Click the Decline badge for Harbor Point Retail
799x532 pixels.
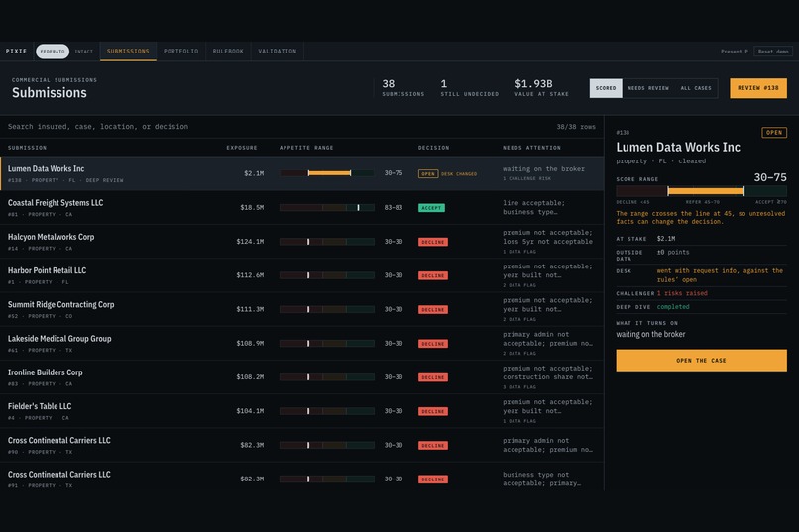(433, 276)
